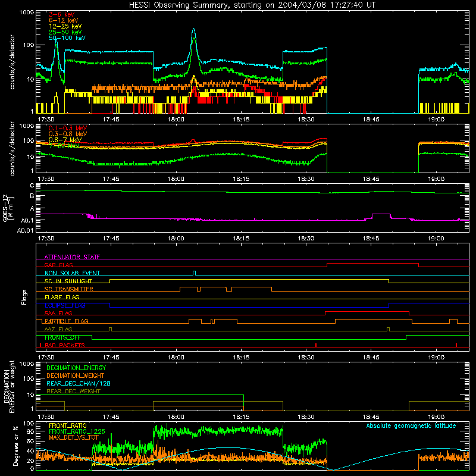Click the blue ECLIPSE_FLAG label
The width and height of the screenshot is (476, 476).
(65, 305)
